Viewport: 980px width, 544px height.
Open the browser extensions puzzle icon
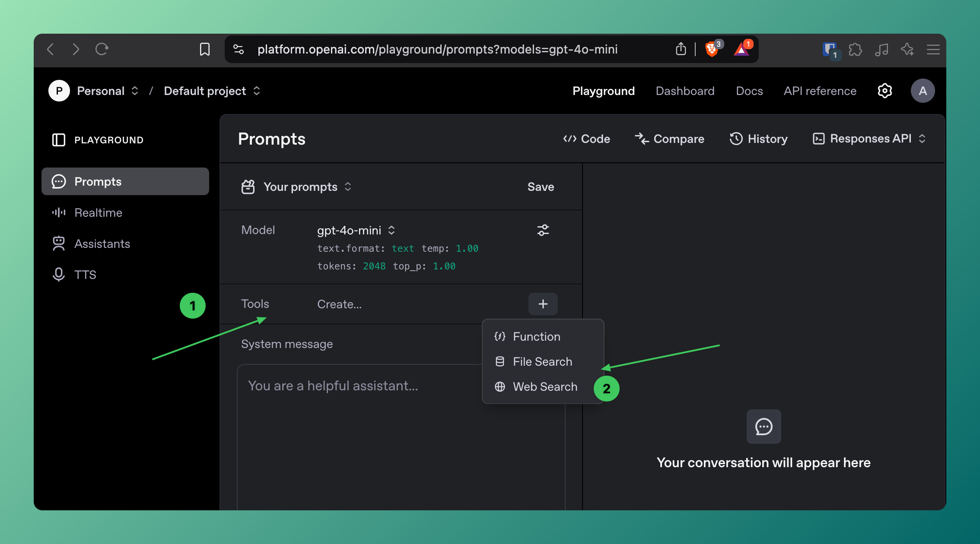855,50
